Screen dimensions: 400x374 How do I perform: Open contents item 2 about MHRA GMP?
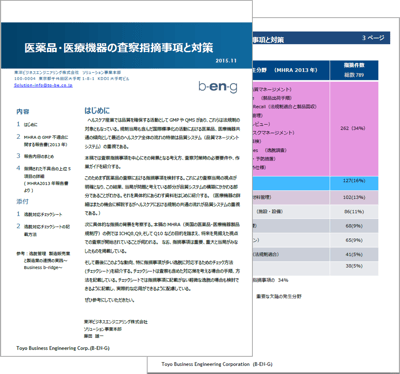pyautogui.click(x=42, y=140)
